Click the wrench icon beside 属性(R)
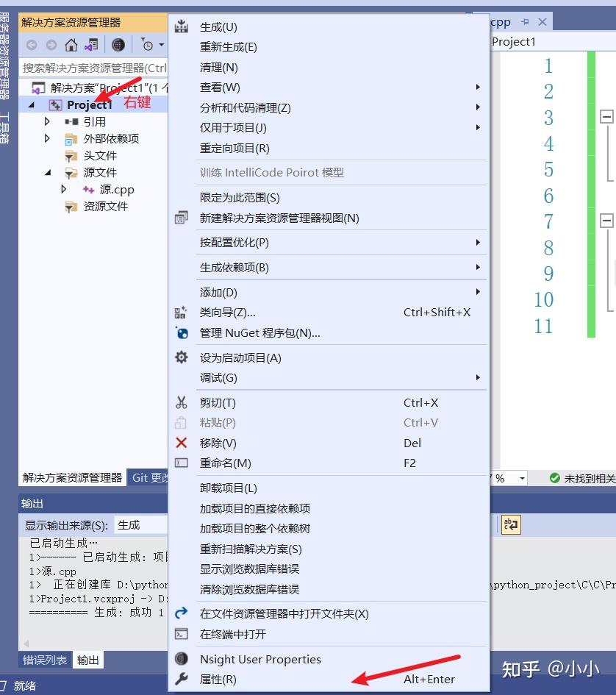616x695 pixels. [x=182, y=679]
